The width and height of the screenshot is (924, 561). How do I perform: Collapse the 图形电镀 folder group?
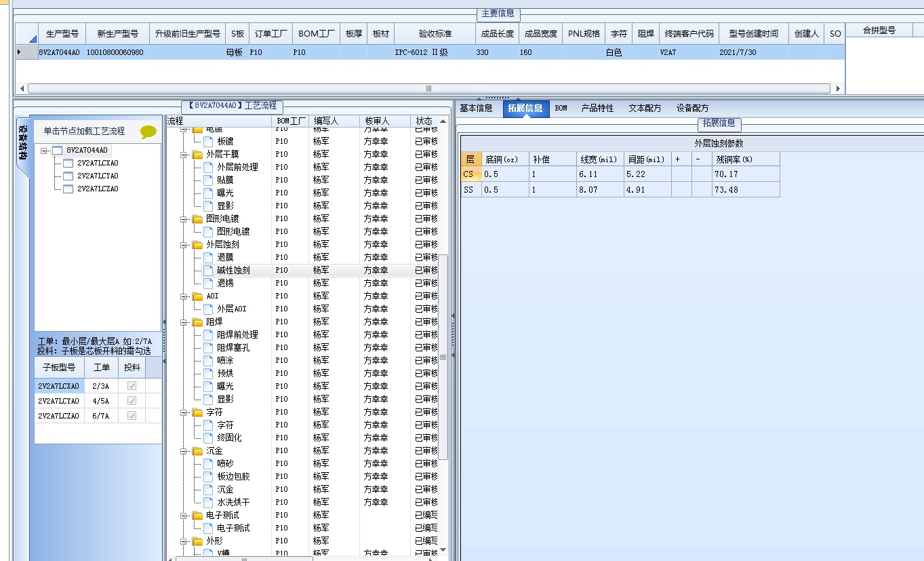click(x=184, y=218)
